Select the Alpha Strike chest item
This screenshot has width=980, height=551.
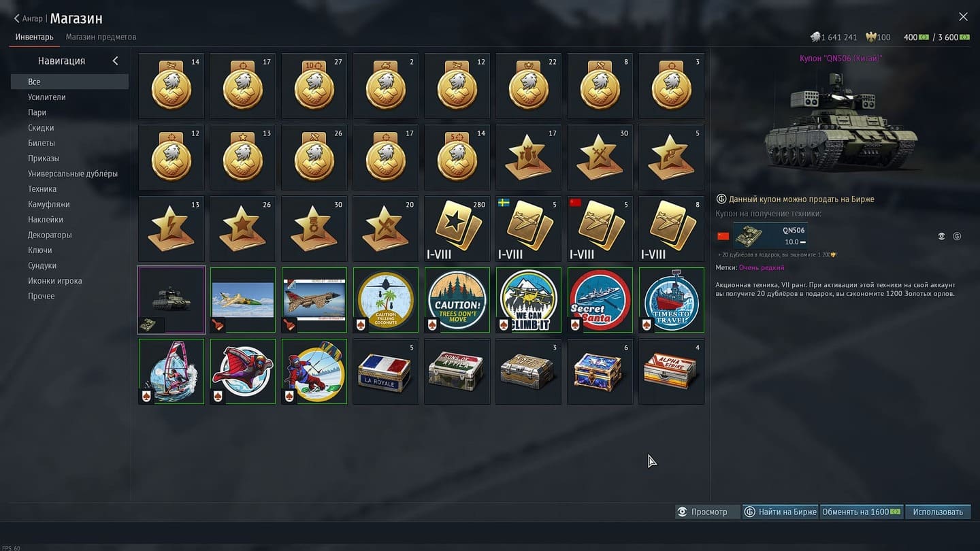point(671,371)
